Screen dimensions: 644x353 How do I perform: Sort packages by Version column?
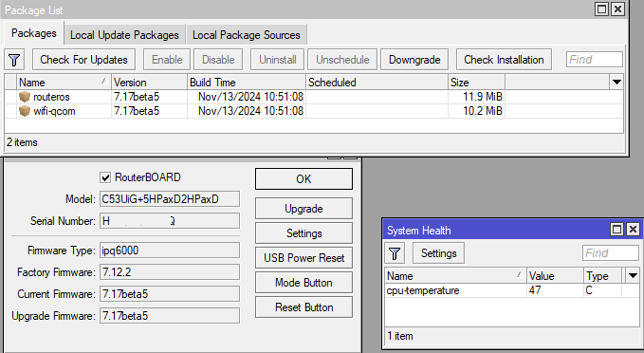click(149, 83)
